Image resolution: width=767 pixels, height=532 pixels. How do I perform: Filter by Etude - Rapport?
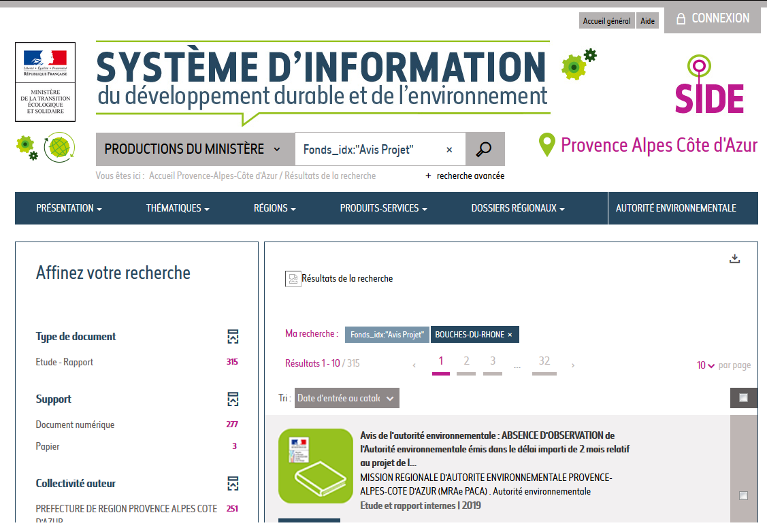[x=65, y=363]
